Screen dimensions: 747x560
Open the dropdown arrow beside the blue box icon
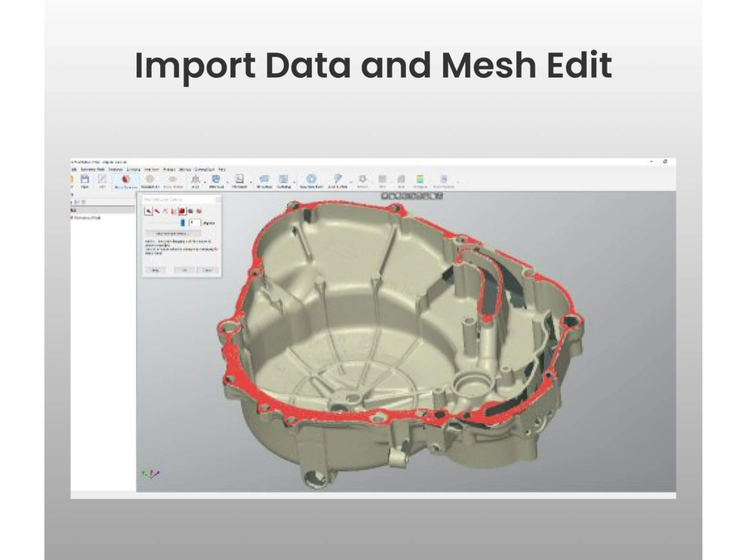pyautogui.click(x=227, y=182)
